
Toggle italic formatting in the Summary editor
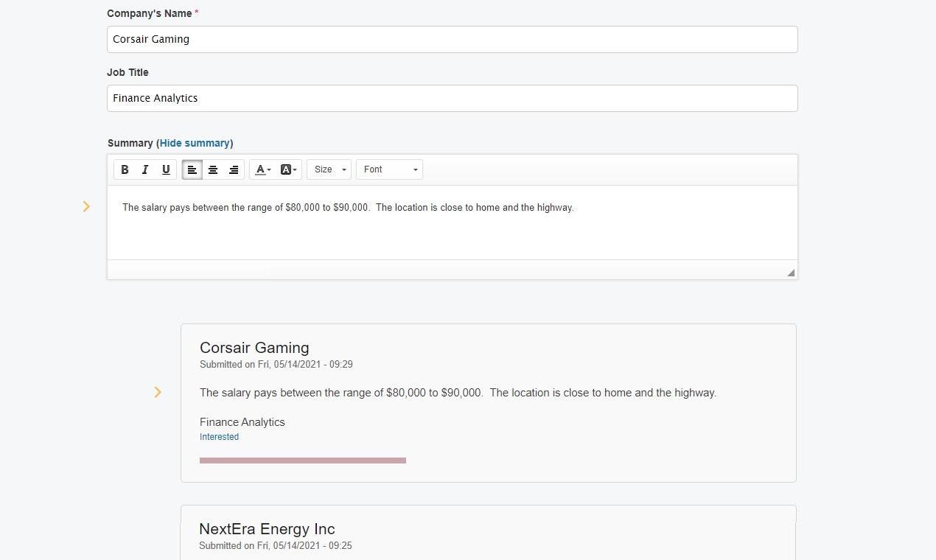pos(145,169)
